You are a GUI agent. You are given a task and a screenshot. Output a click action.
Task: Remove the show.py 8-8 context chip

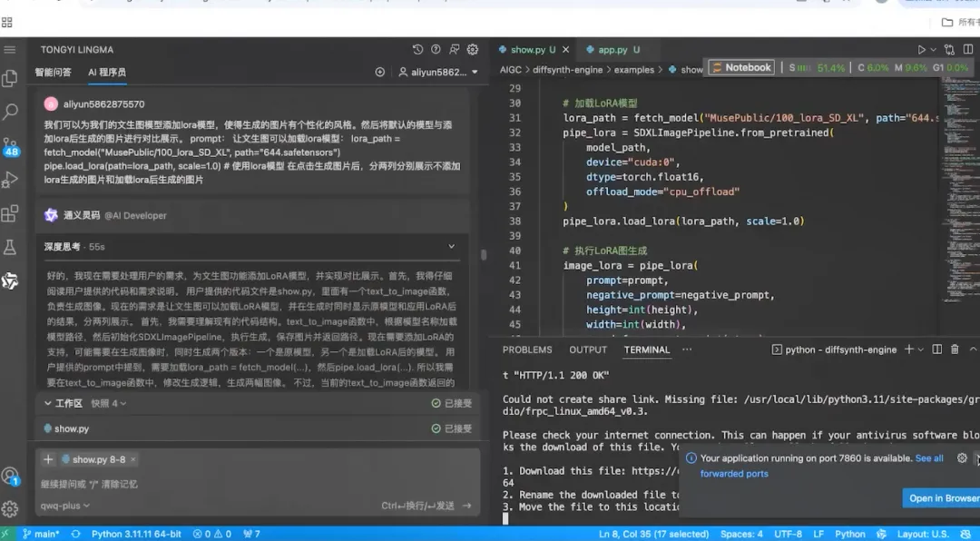[x=133, y=459]
